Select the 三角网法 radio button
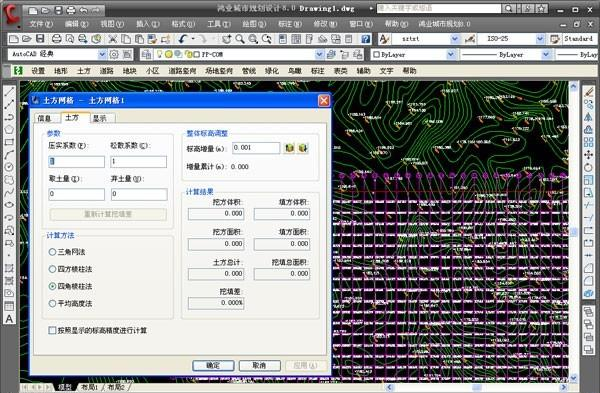This screenshot has width=600, height=393. point(52,252)
